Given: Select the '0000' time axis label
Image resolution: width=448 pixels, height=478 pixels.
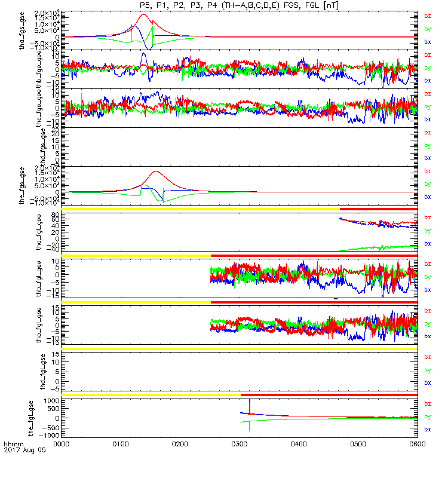Looking at the screenshot, I should coord(62,444).
